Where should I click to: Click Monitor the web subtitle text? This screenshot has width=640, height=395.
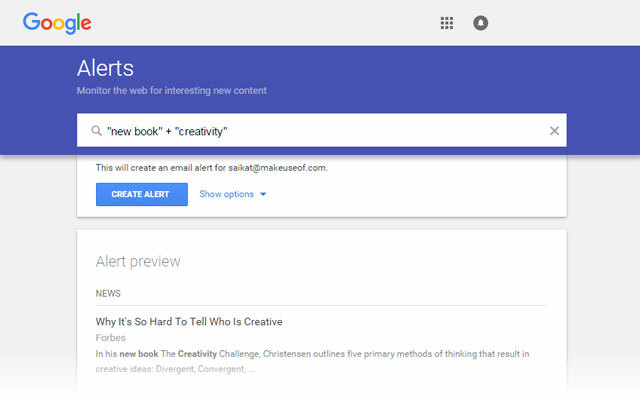tap(172, 91)
